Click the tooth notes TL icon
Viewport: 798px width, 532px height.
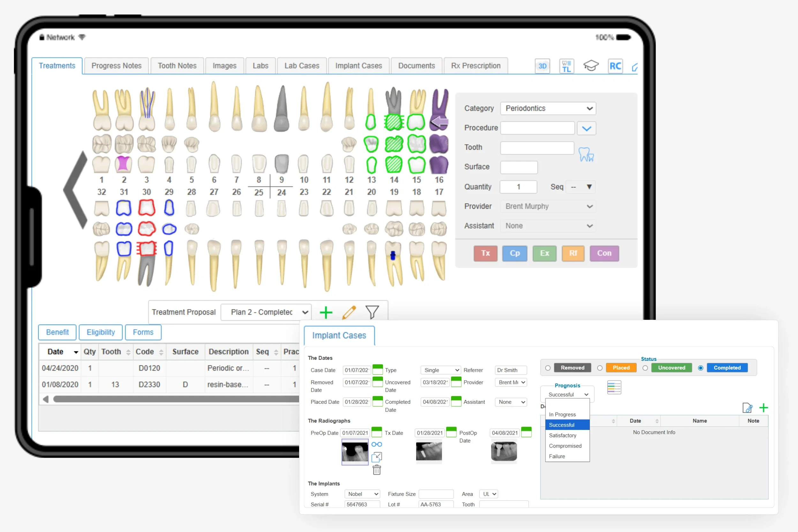click(x=566, y=66)
